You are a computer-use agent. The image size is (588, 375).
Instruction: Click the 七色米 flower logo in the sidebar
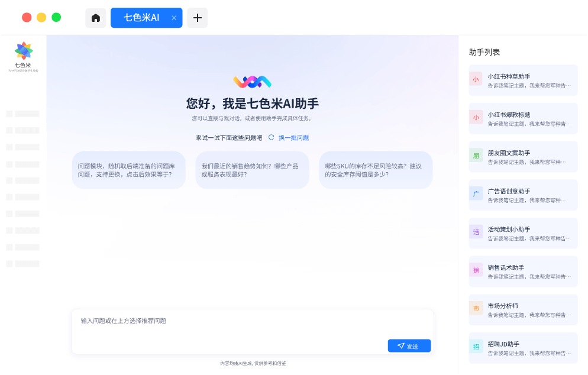[x=24, y=51]
